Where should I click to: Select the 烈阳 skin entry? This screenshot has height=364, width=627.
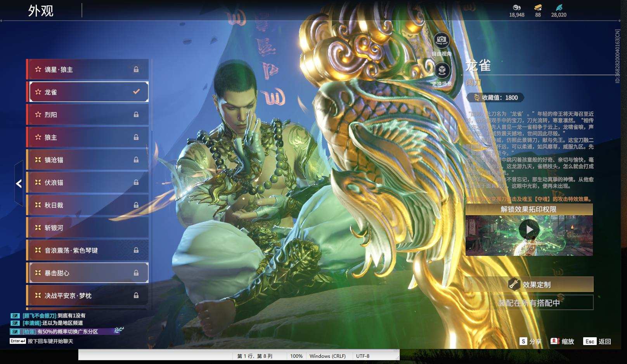coord(87,114)
